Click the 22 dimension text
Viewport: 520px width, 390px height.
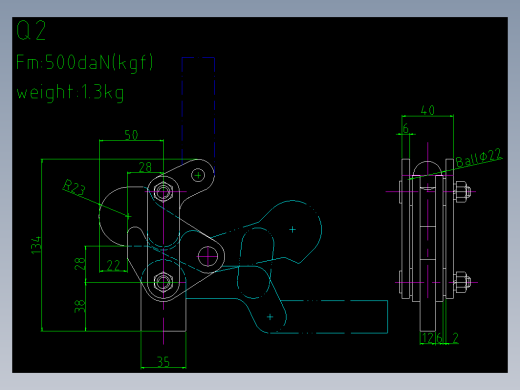113,266
